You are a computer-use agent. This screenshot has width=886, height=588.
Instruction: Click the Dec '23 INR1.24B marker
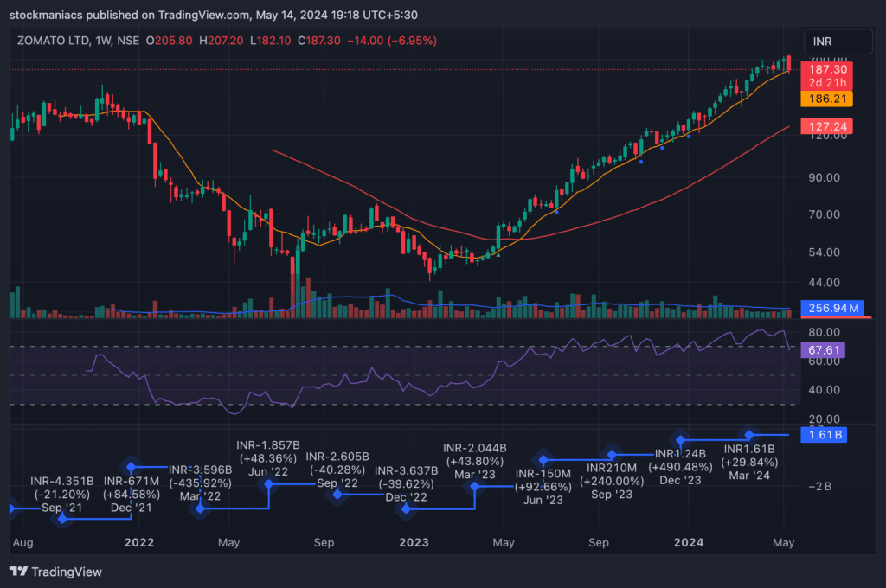pyautogui.click(x=680, y=439)
